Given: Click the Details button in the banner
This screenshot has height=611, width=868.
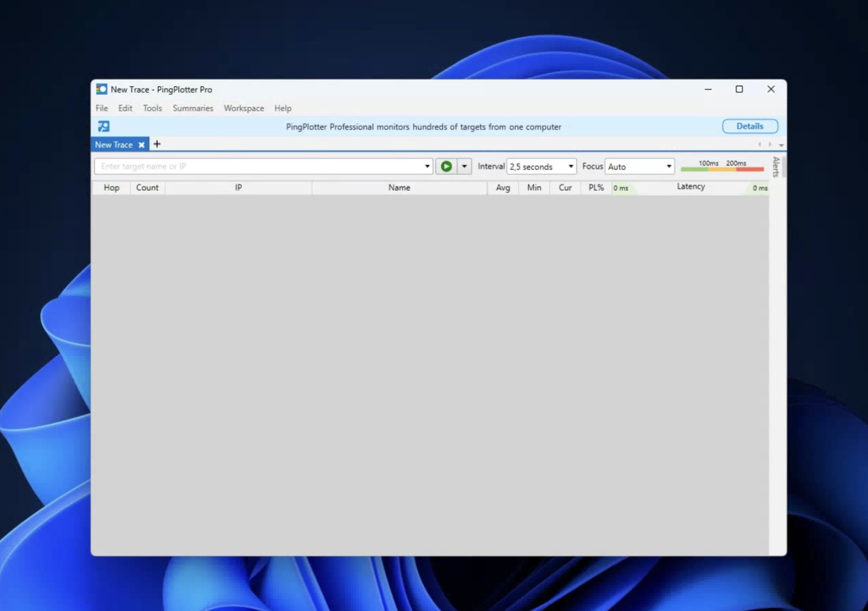Looking at the screenshot, I should tap(750, 126).
